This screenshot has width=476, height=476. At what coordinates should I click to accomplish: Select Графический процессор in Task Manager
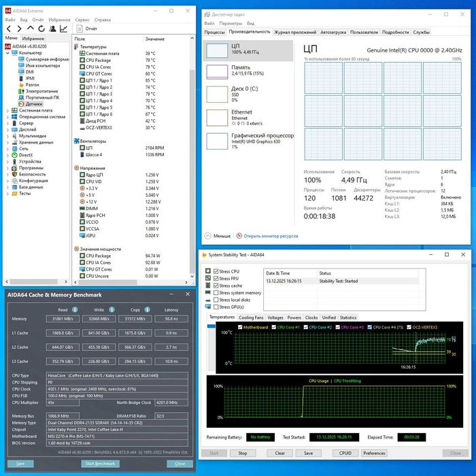[248, 141]
